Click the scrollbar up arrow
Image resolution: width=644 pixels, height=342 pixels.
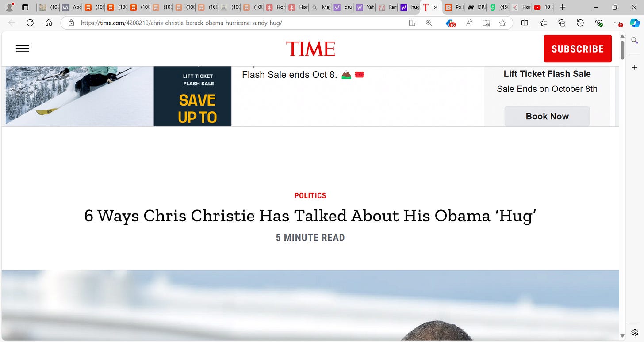click(622, 37)
